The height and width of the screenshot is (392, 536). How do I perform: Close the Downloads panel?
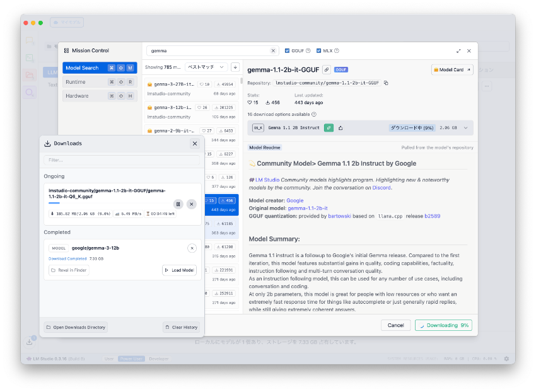pos(195,144)
